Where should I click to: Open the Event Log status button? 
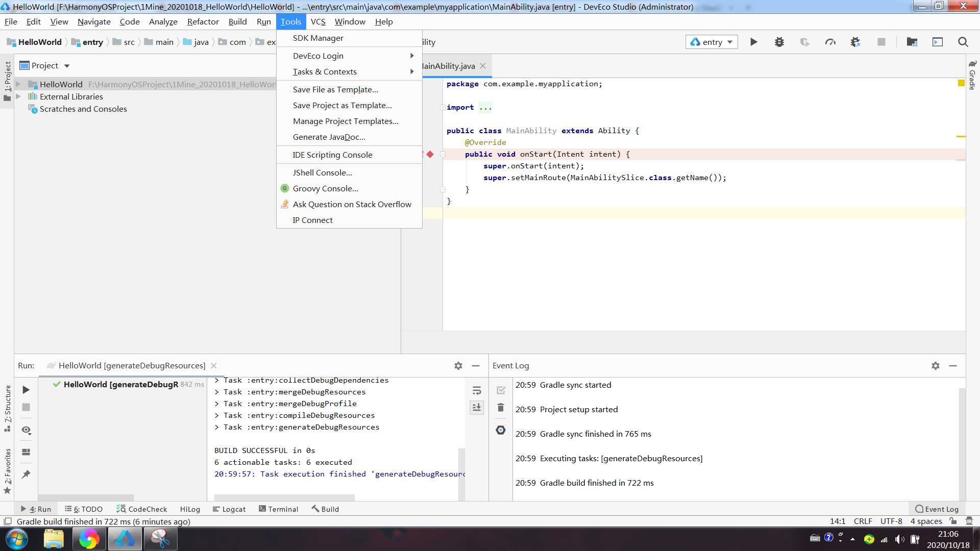pyautogui.click(x=937, y=509)
